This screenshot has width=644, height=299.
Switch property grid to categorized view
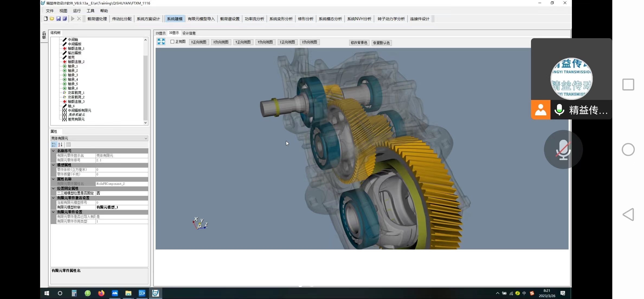pos(54,145)
